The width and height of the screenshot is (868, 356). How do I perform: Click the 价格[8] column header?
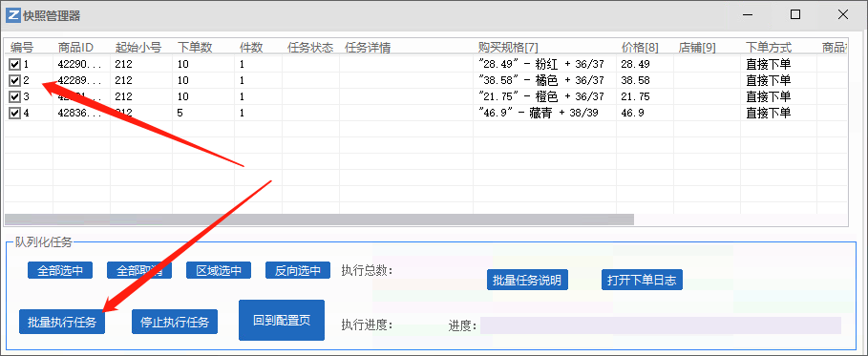(x=640, y=48)
